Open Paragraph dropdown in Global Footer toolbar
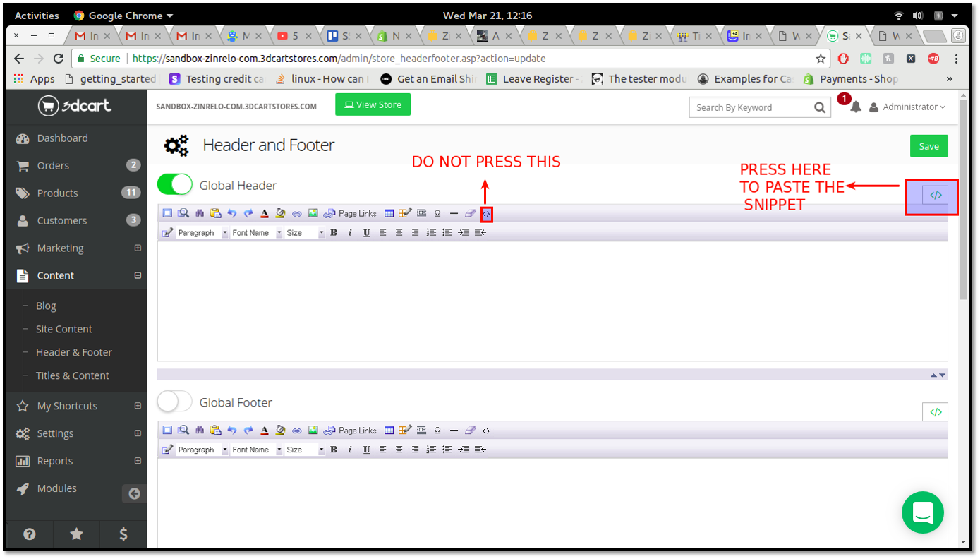Viewport: 980px width, 559px height. (202, 450)
